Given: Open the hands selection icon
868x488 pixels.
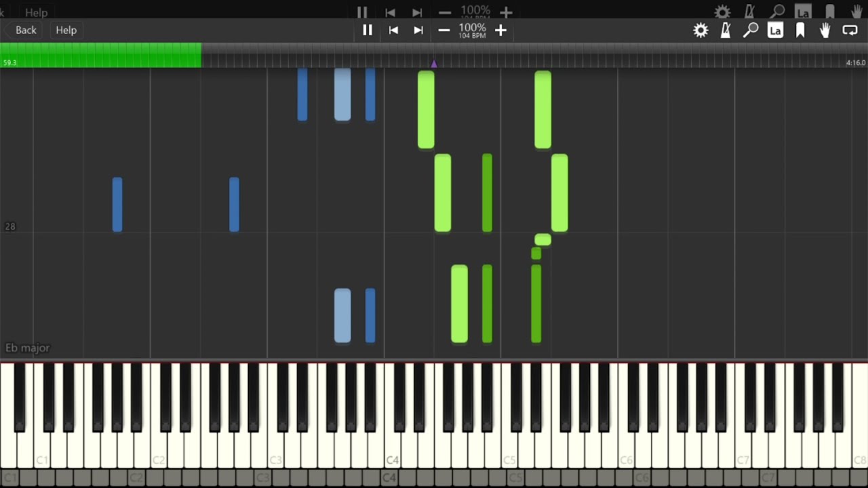Looking at the screenshot, I should 825,30.
